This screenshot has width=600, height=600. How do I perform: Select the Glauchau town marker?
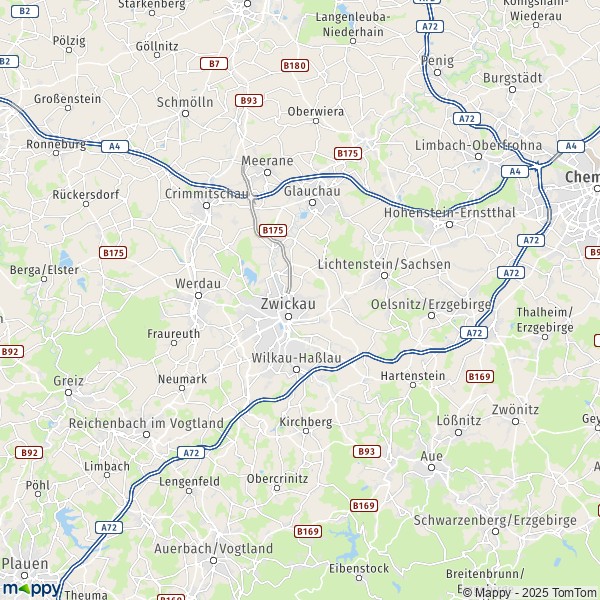[312, 202]
